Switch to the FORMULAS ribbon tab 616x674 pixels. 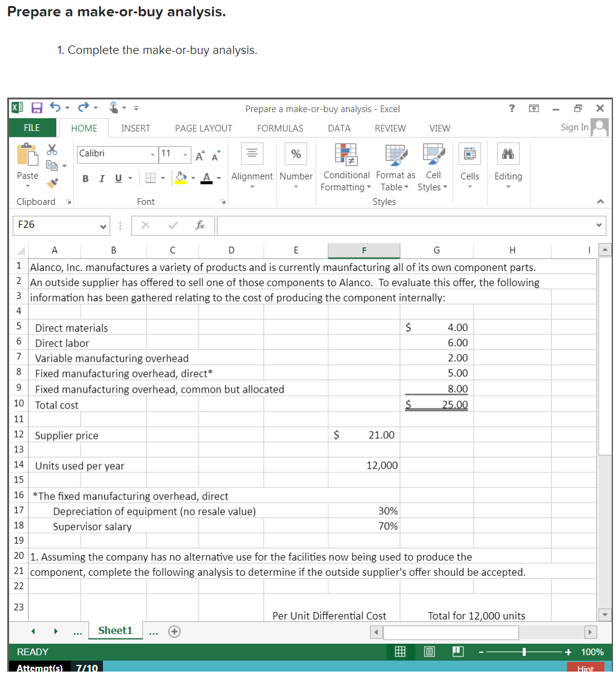pos(279,128)
